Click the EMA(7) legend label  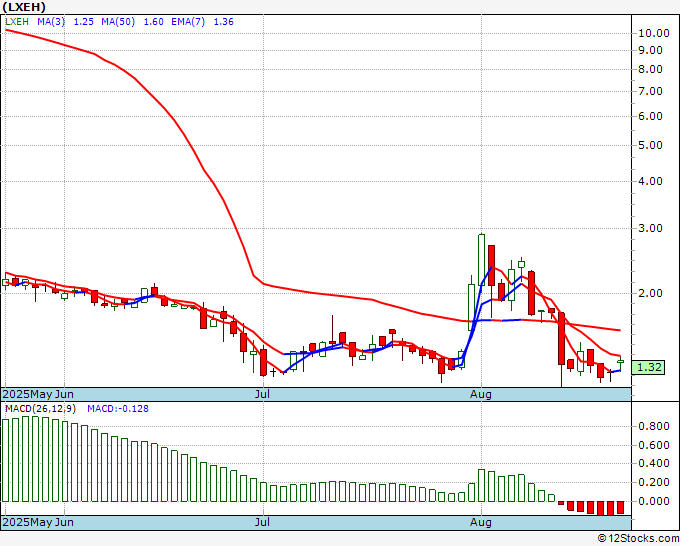tap(188, 22)
